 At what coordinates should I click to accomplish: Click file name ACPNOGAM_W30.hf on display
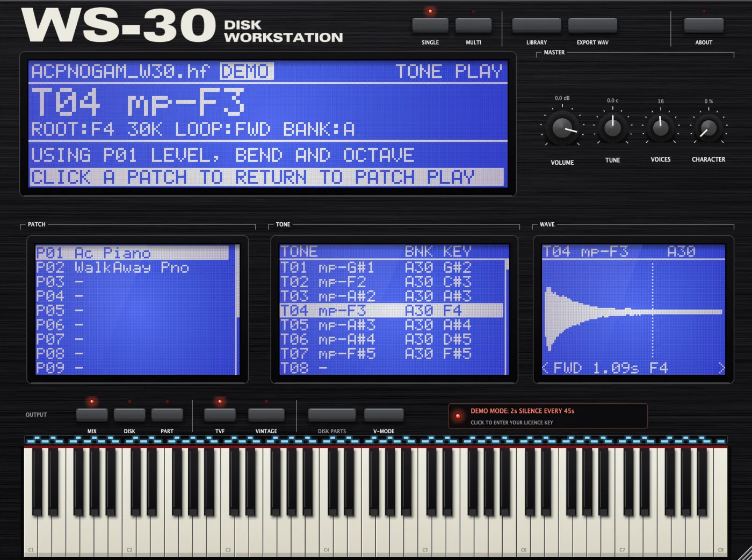(x=121, y=71)
